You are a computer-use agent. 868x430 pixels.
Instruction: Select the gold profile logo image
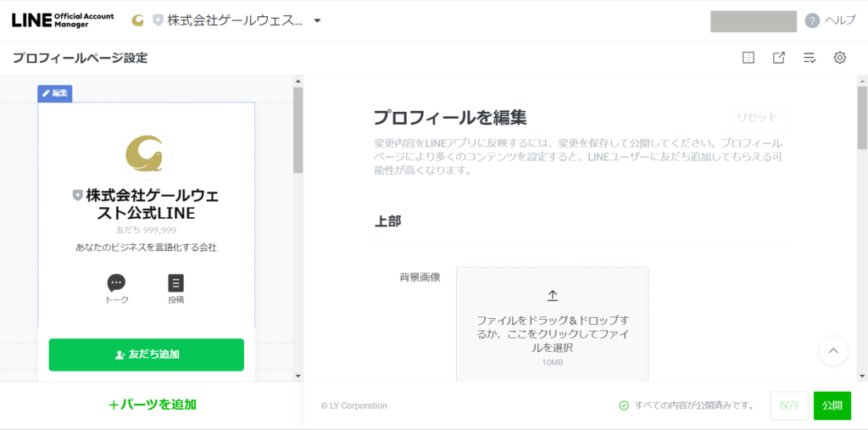pos(147,154)
